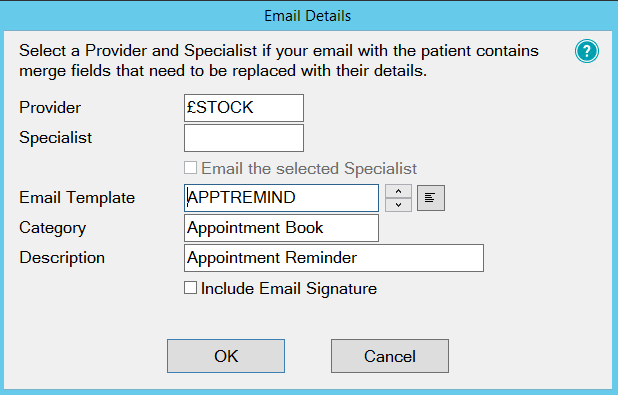Click the Provider field containing £STOCK
The width and height of the screenshot is (618, 395).
point(244,108)
